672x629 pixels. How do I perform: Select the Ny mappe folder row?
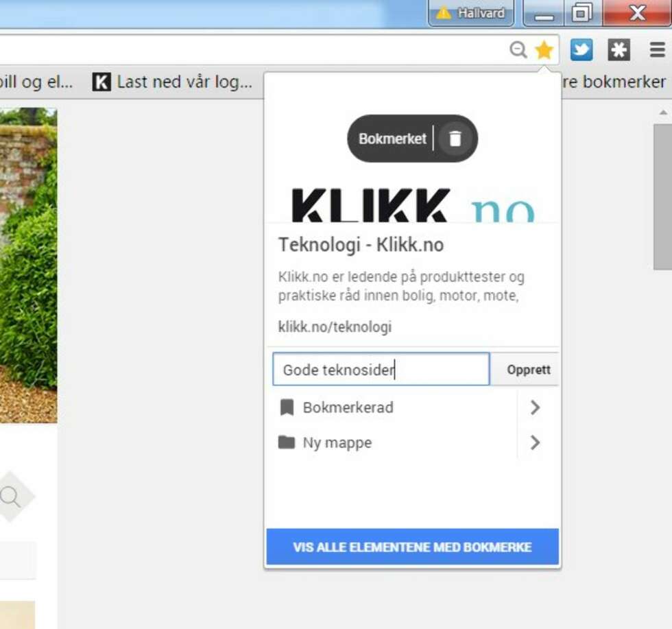[392, 442]
